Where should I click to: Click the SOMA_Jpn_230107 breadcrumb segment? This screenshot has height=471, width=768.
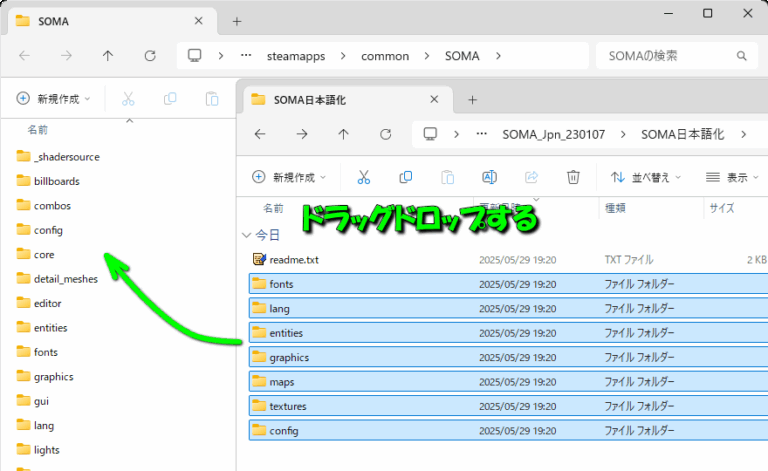point(553,134)
